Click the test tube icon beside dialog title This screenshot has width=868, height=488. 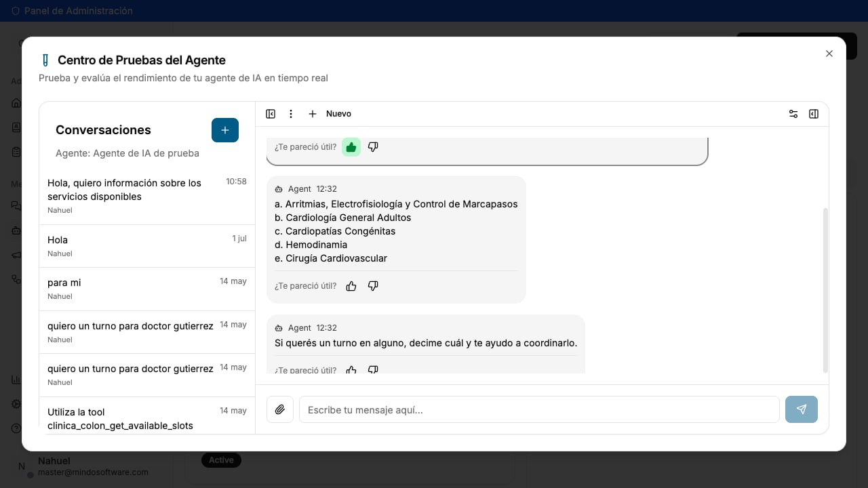coord(45,60)
